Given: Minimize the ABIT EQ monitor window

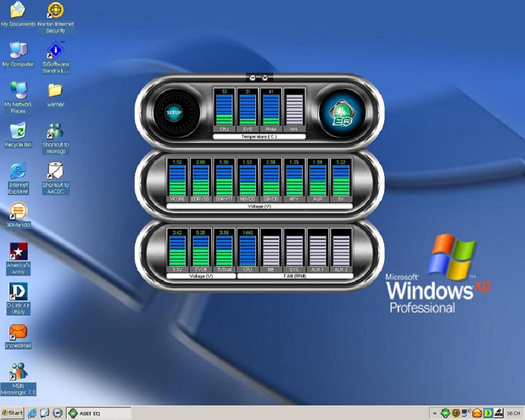Looking at the screenshot, I should point(253,78).
